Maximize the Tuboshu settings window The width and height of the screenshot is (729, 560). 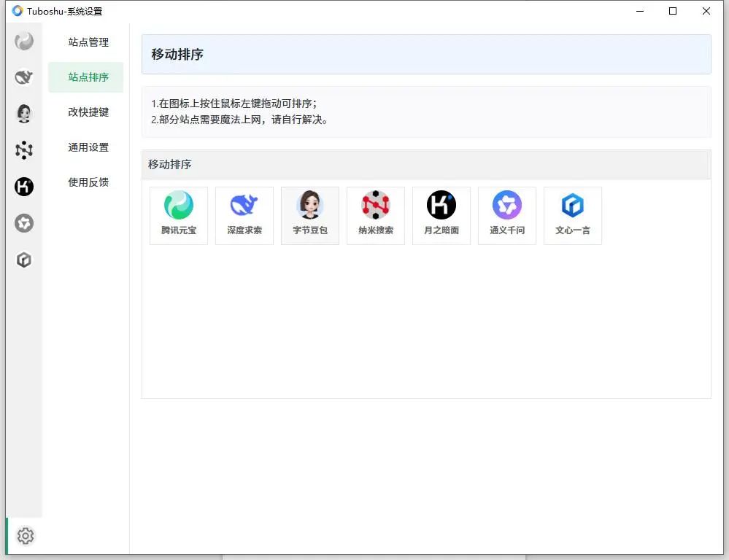(x=673, y=11)
